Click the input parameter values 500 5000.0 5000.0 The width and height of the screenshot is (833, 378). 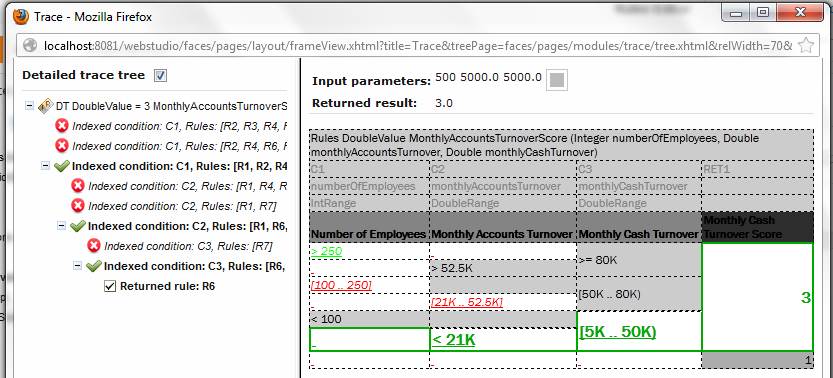(488, 77)
